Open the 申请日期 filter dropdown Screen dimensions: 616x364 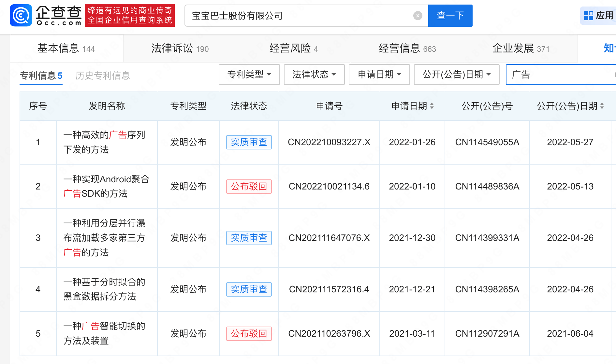point(379,75)
